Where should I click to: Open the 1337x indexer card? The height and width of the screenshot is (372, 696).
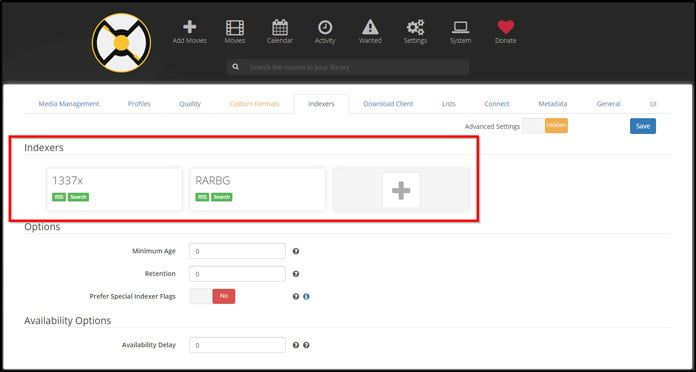115,189
